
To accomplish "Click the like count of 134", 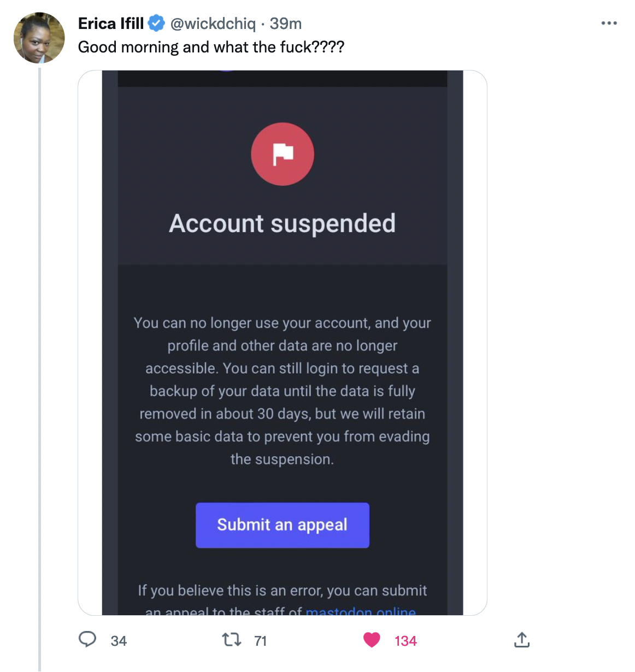I will click(405, 641).
